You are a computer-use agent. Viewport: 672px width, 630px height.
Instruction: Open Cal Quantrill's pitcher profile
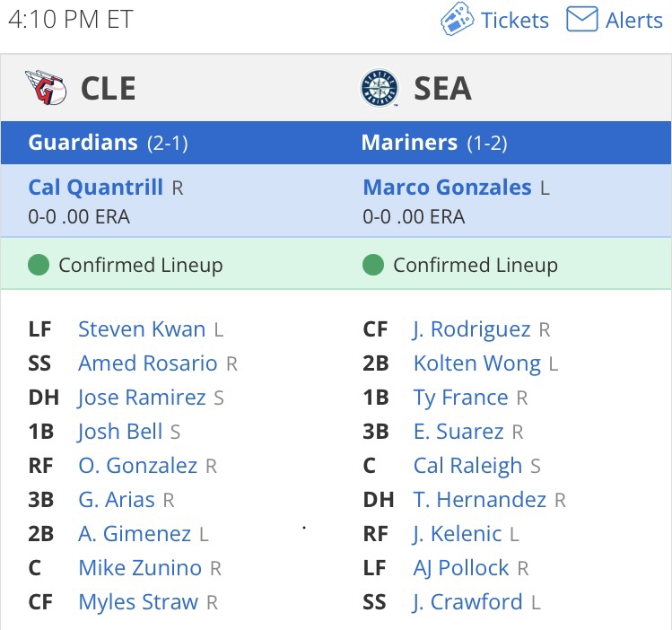(96, 188)
